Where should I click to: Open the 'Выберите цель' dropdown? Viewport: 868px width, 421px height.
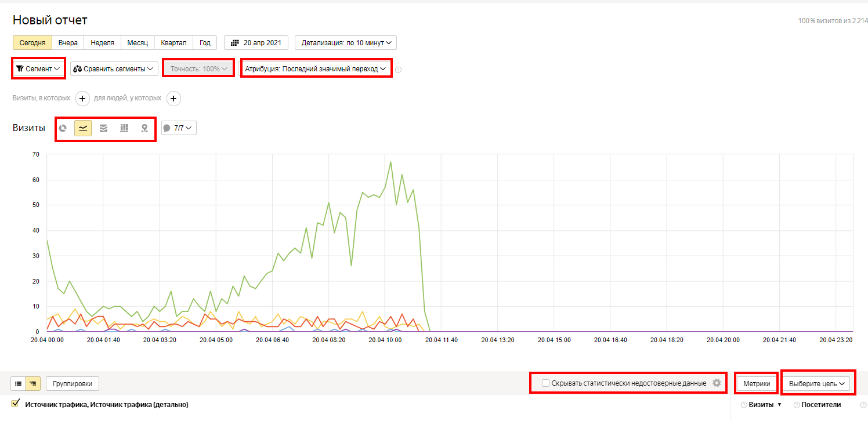817,383
